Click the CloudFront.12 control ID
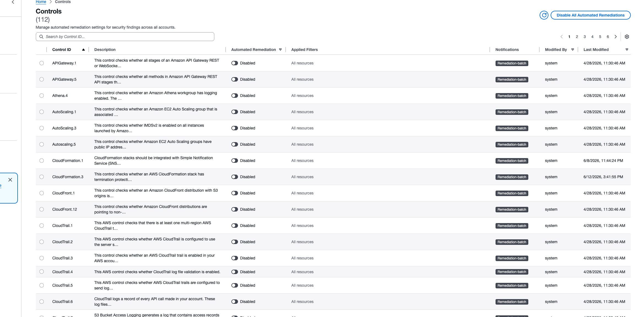644x317 pixels. [x=65, y=209]
